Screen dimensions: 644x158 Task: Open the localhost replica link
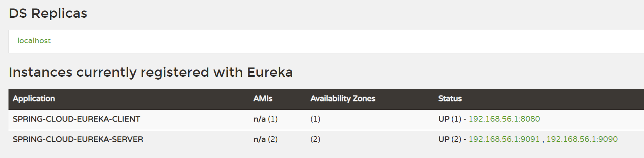pos(34,41)
